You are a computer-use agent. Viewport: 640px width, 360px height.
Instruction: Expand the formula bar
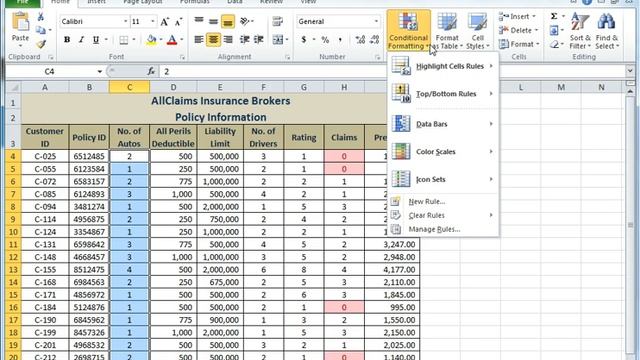coord(630,71)
